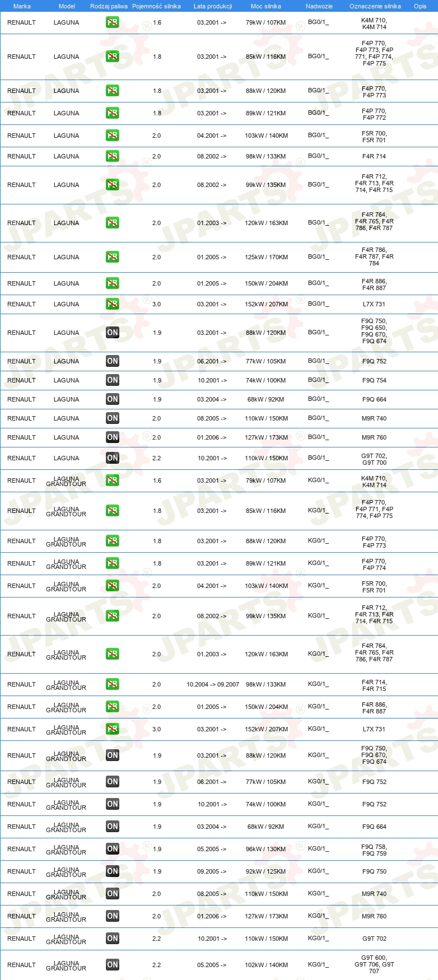Select the Opis column header
This screenshot has height=980, width=438.
tap(420, 6)
